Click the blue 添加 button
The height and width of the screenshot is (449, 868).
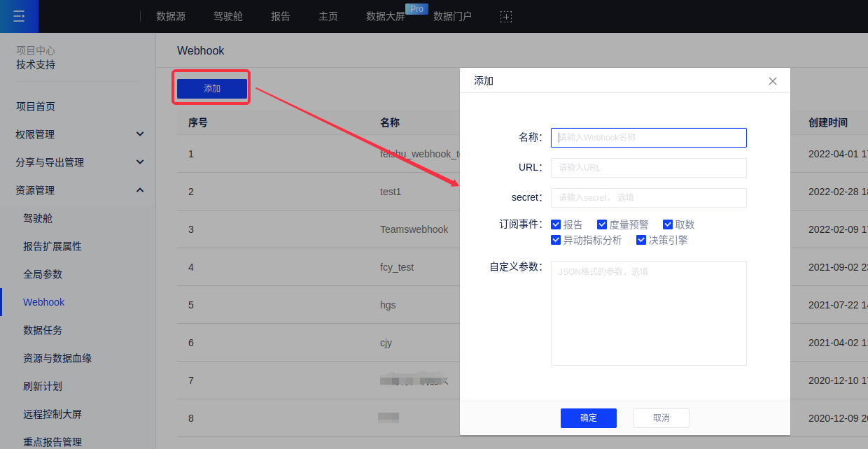[x=211, y=89]
